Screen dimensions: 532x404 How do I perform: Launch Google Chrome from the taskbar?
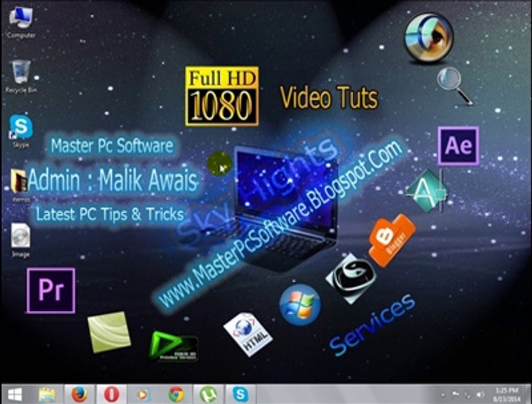pos(176,395)
